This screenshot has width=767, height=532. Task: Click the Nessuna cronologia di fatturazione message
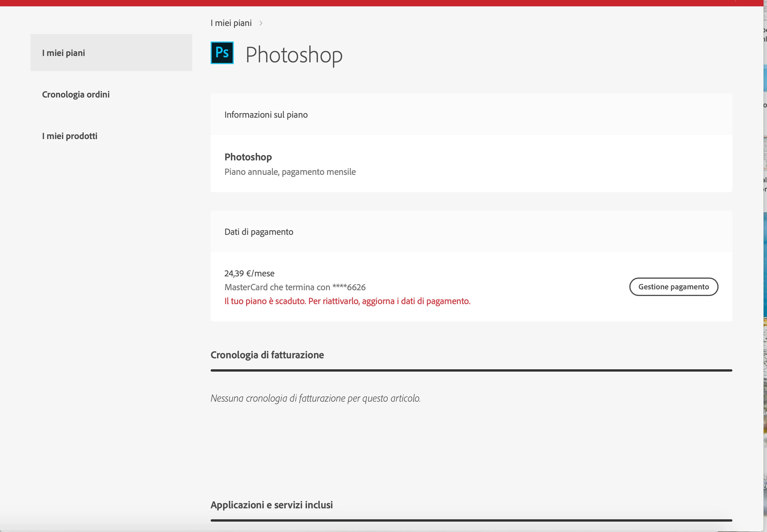pos(315,398)
